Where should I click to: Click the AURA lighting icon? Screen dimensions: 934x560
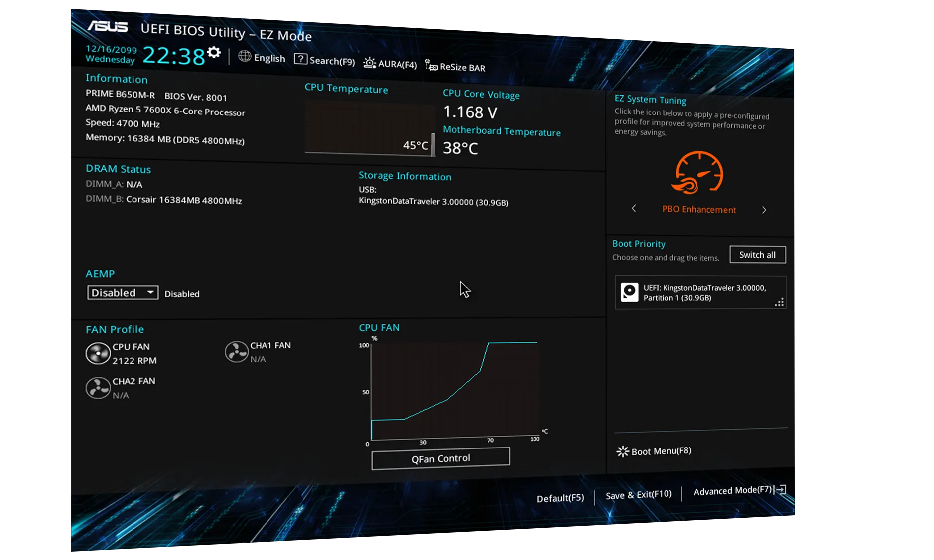coord(369,63)
